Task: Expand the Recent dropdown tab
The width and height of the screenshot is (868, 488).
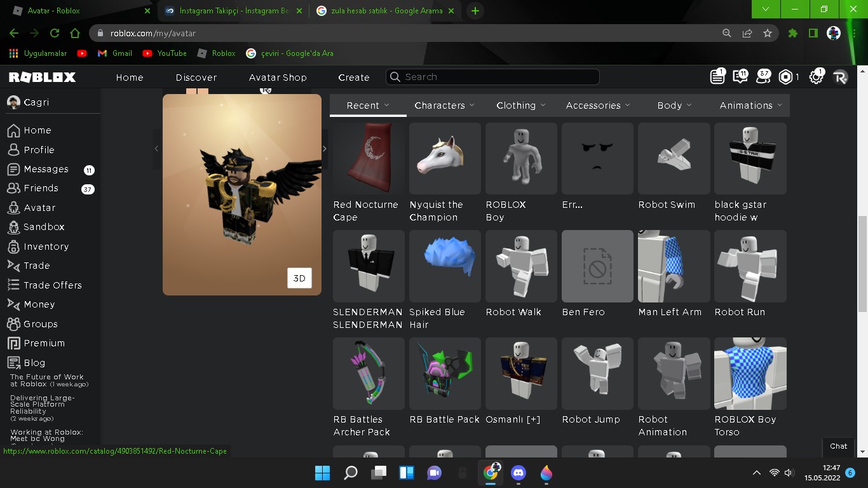Action: point(368,105)
